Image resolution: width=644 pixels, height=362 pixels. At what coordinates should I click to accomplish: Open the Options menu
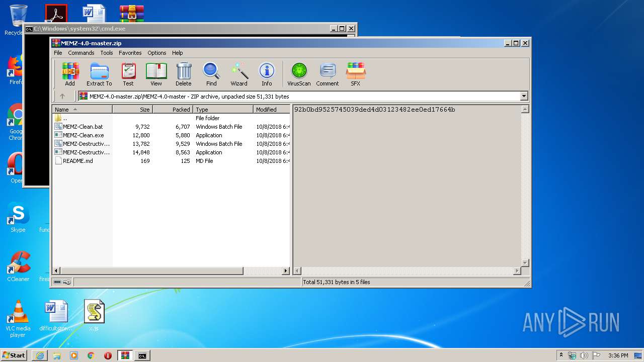pos(157,53)
